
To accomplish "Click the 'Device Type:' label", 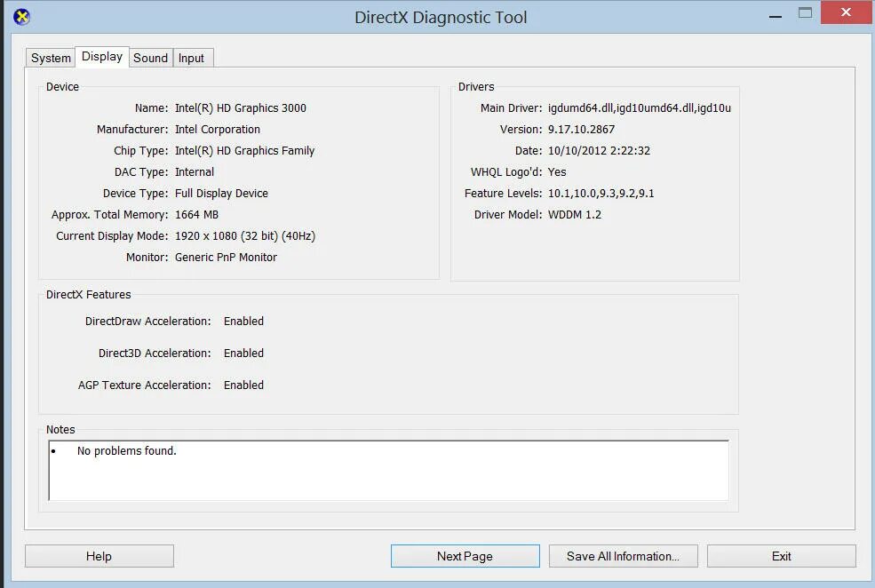I will 135,194.
